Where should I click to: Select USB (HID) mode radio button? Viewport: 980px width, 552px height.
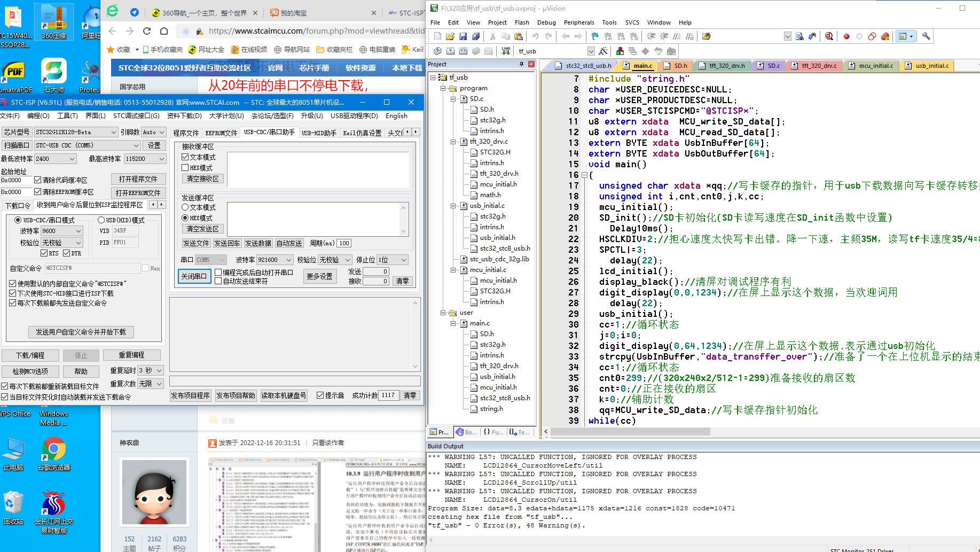click(101, 220)
